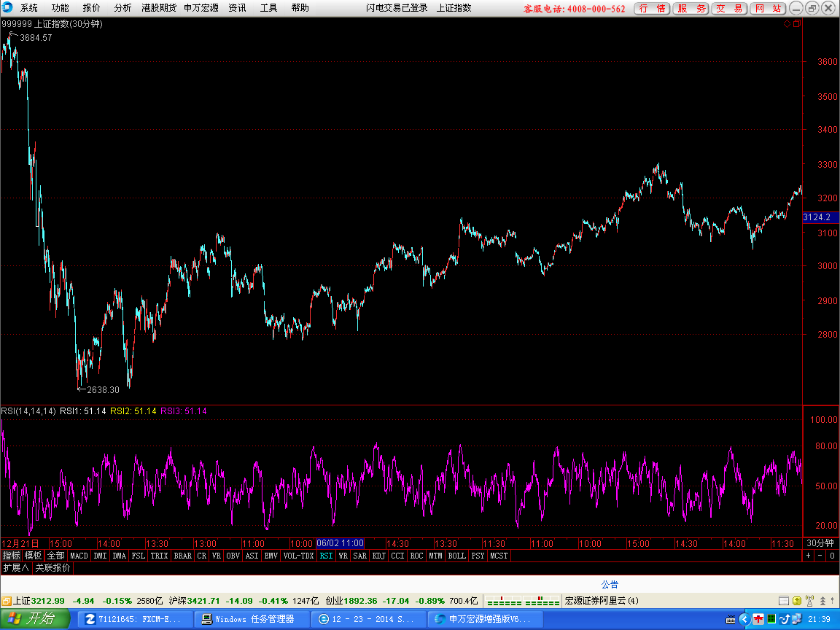Open the 功能 menu
The height and width of the screenshot is (630, 840).
tap(60, 7)
